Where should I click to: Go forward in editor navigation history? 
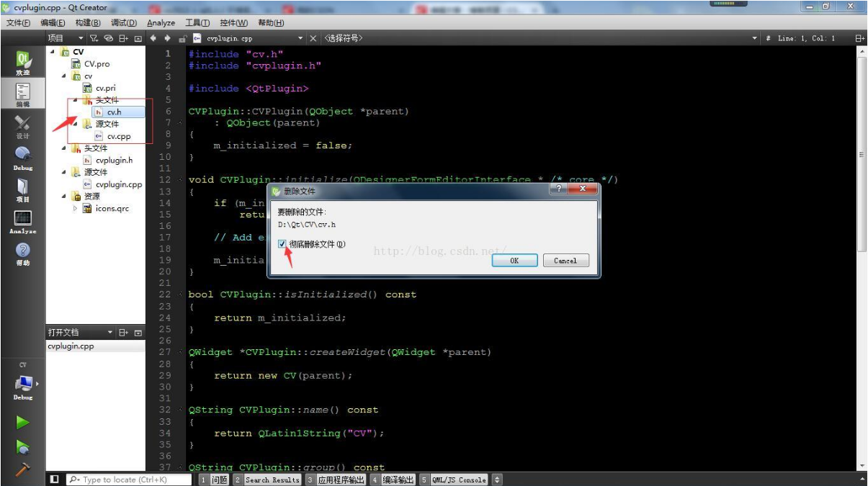pyautogui.click(x=168, y=38)
